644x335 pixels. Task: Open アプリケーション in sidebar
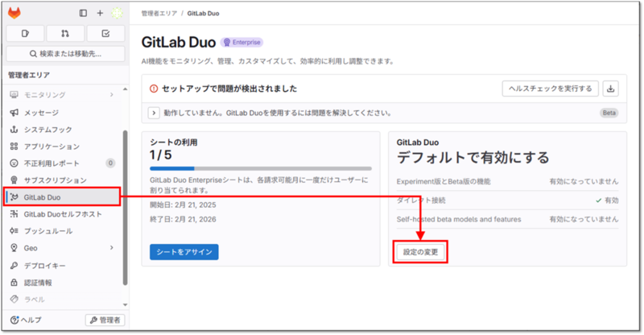(62, 147)
